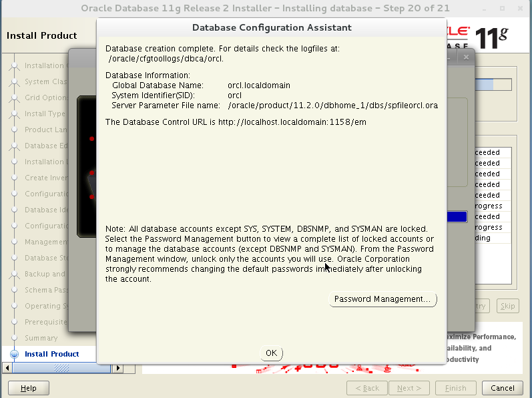Select the Install Product step
The width and height of the screenshot is (532, 398).
tap(51, 354)
